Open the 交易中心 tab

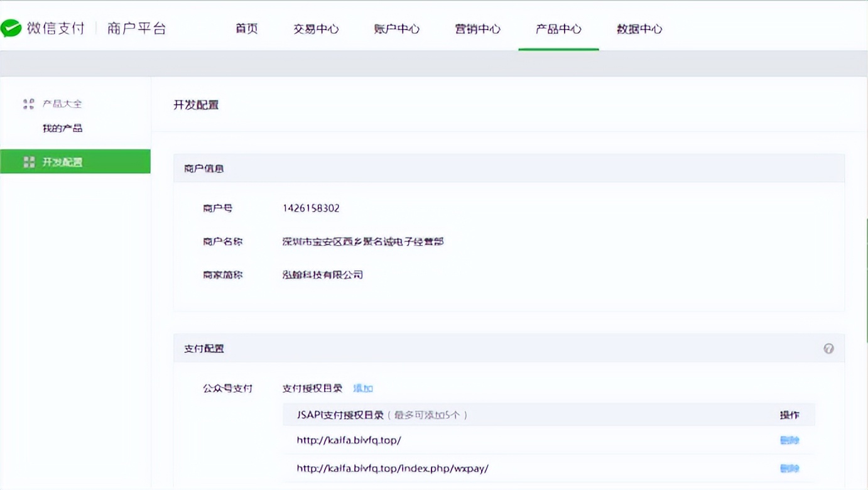(x=317, y=29)
